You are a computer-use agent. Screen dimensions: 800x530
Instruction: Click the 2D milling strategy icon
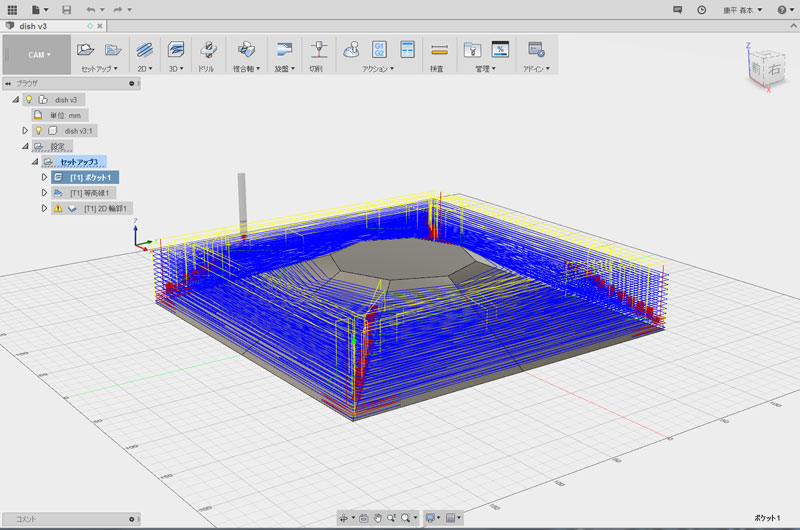(145, 49)
